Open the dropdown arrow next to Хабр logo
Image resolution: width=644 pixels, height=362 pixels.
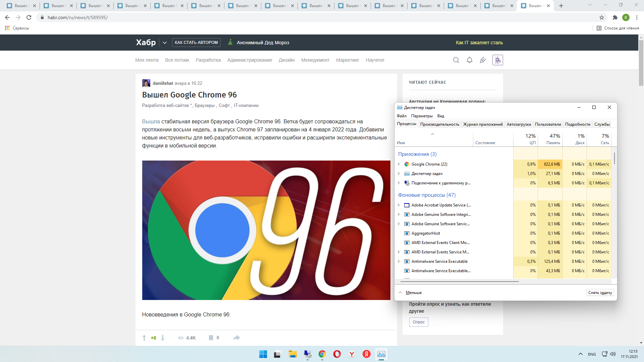(x=164, y=43)
